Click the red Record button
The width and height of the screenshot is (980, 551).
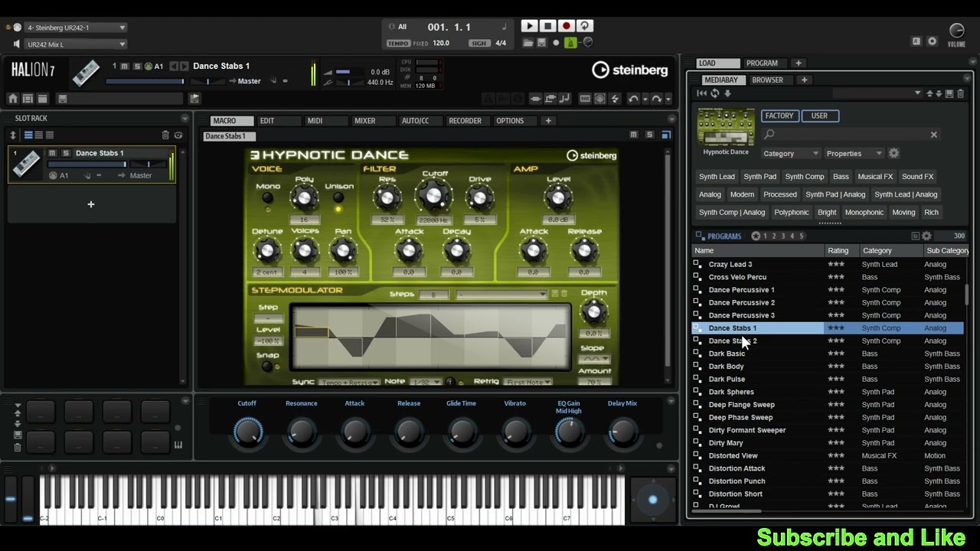coord(567,26)
